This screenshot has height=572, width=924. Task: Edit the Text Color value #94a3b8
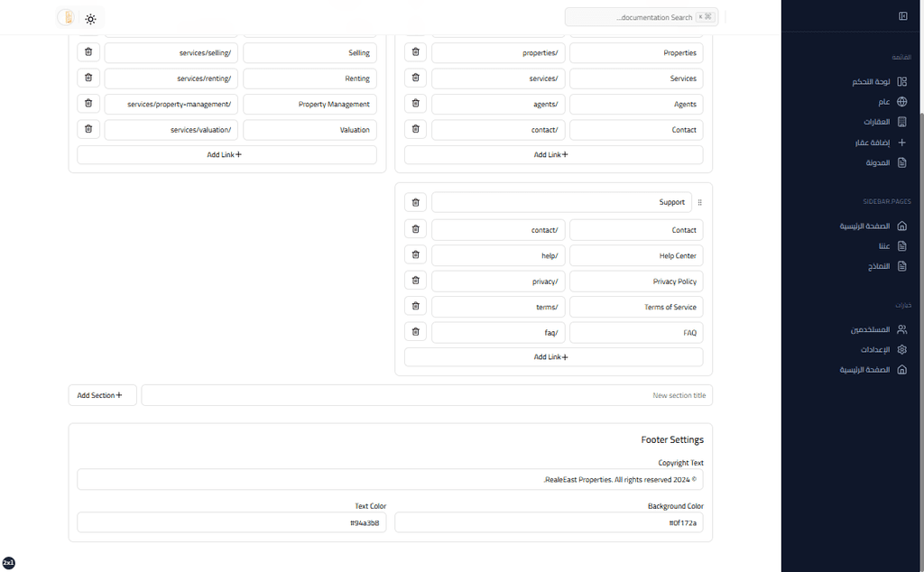pyautogui.click(x=232, y=522)
